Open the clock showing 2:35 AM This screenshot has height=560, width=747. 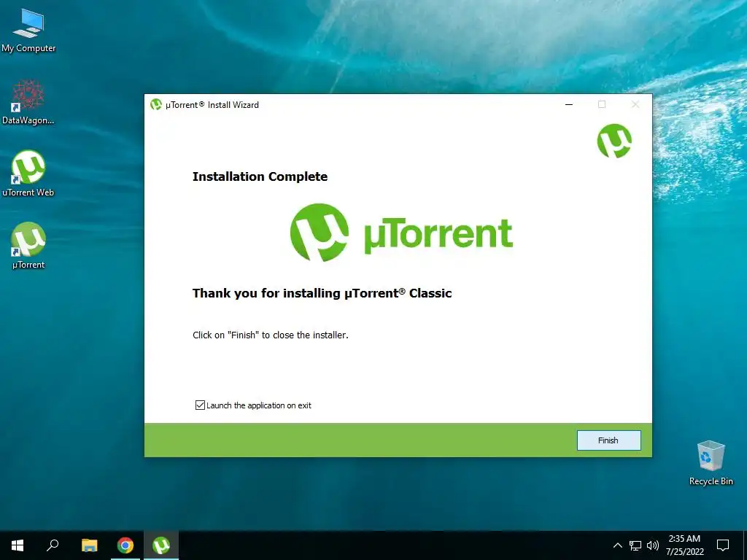point(684,545)
